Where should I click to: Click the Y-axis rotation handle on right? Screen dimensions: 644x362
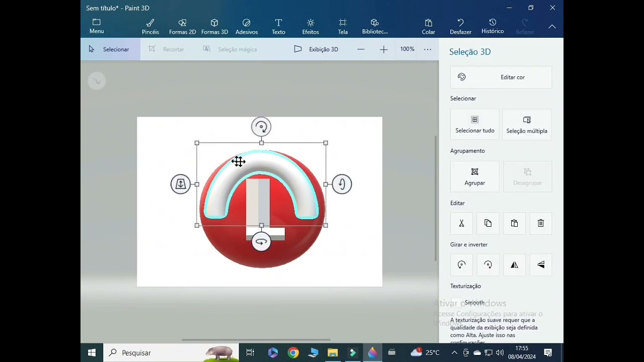342,184
